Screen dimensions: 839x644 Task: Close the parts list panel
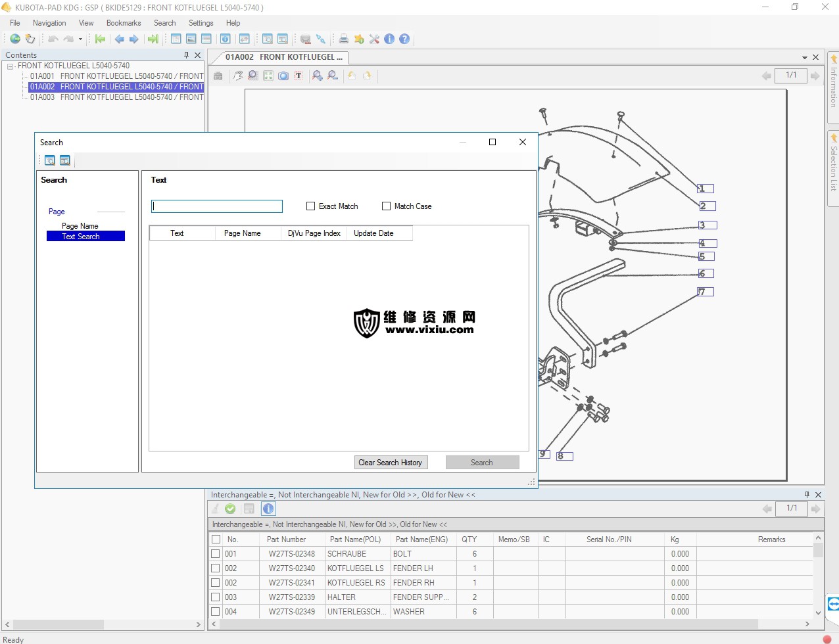(819, 495)
